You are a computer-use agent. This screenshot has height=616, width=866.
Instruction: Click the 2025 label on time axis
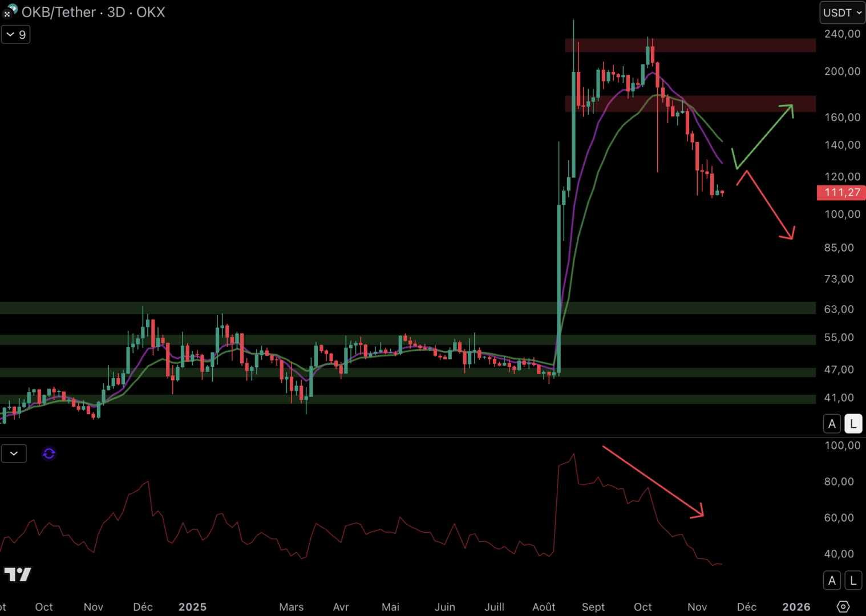click(192, 607)
